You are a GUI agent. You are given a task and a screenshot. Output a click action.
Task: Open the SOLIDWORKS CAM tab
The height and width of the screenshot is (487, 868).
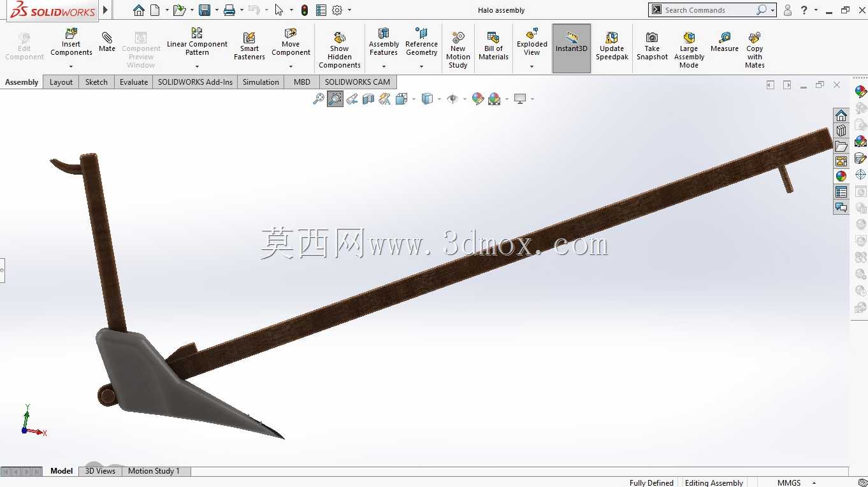coord(357,82)
